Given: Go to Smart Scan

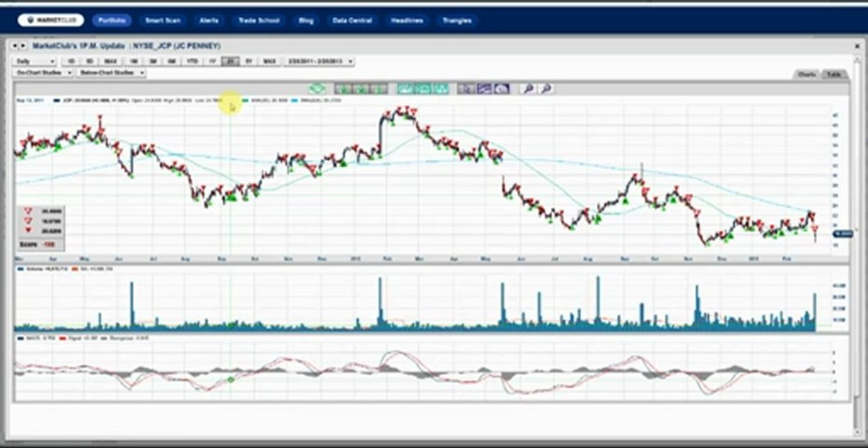Looking at the screenshot, I should pos(163,21).
